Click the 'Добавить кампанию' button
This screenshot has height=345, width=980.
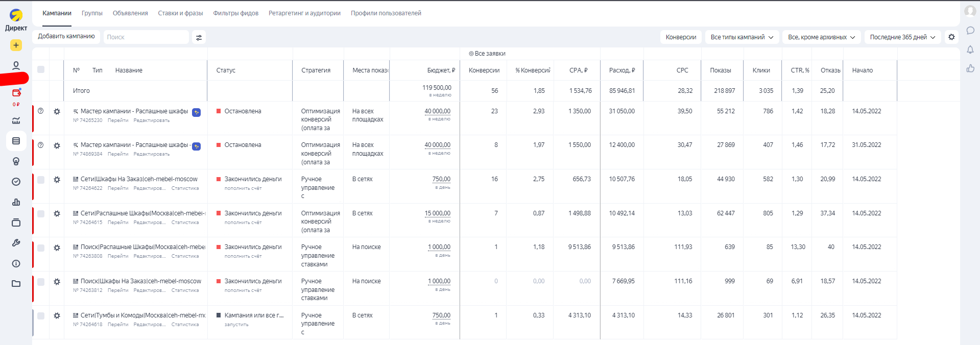pos(66,36)
